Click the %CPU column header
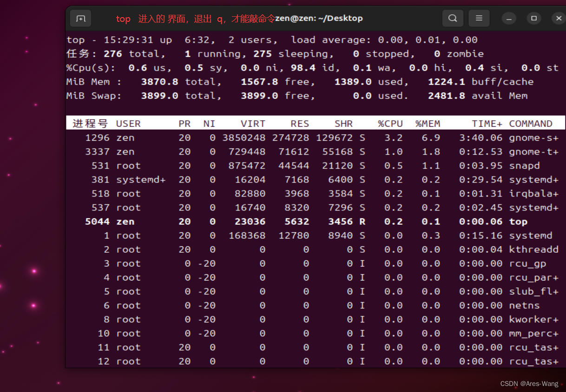 [x=390, y=124]
